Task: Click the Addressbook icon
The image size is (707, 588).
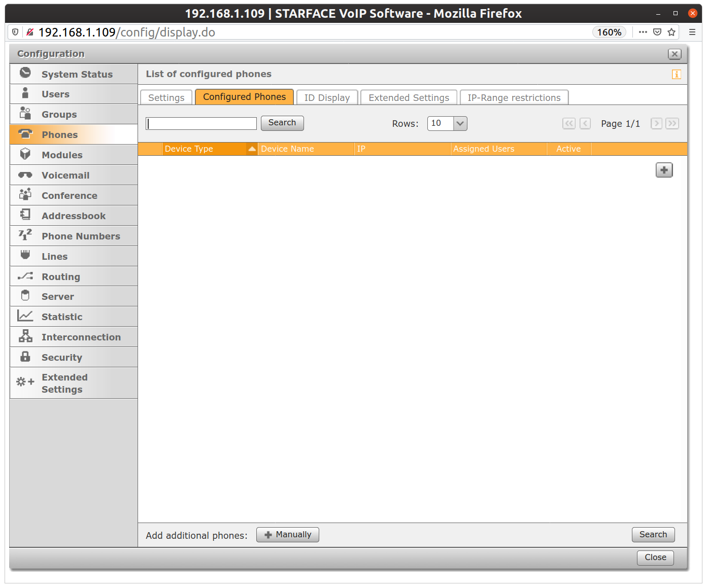Action: click(x=25, y=215)
